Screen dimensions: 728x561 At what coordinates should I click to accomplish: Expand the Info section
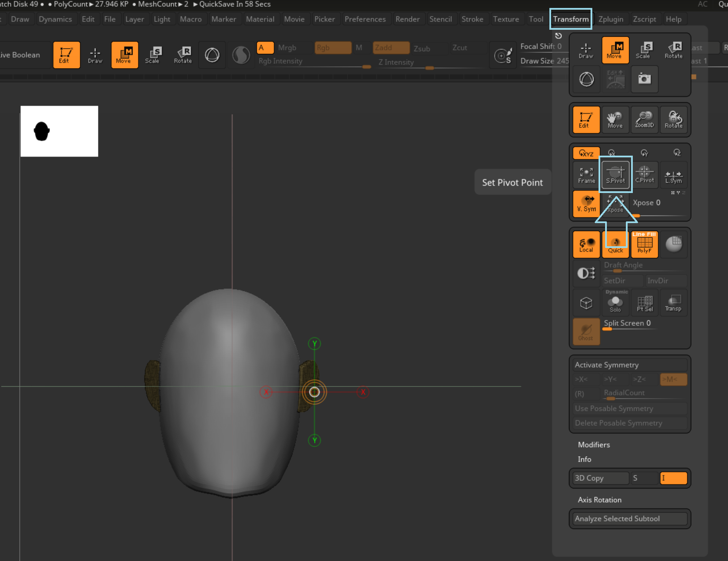584,459
